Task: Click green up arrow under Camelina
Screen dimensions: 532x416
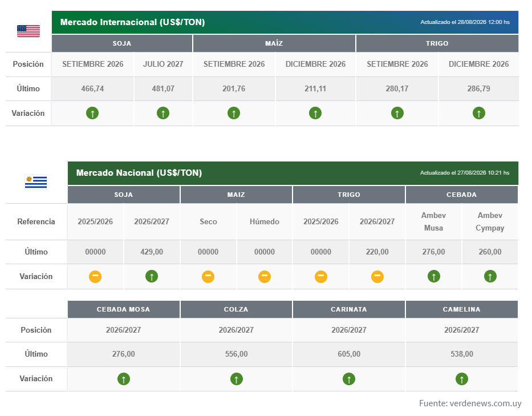Action: pyautogui.click(x=462, y=379)
